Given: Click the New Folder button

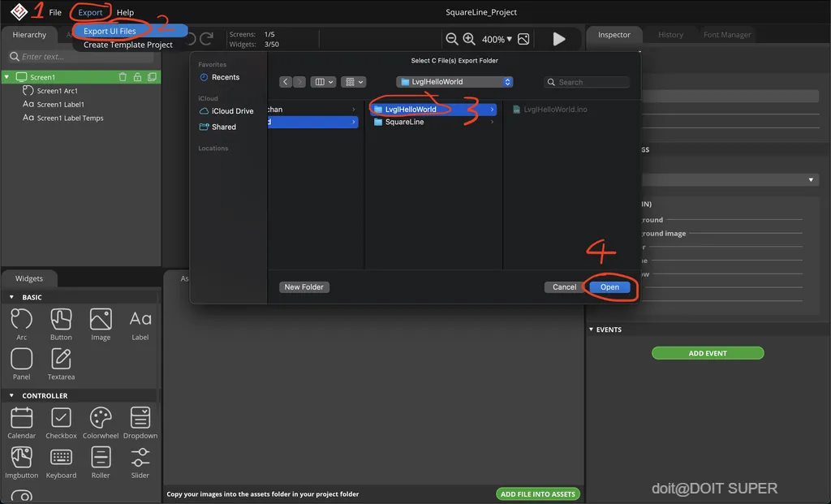Looking at the screenshot, I should coord(304,286).
